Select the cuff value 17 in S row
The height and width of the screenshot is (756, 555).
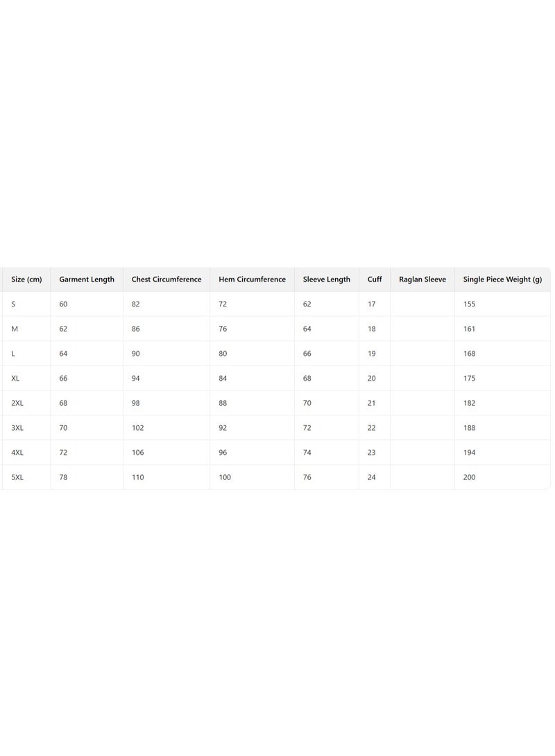coord(372,304)
